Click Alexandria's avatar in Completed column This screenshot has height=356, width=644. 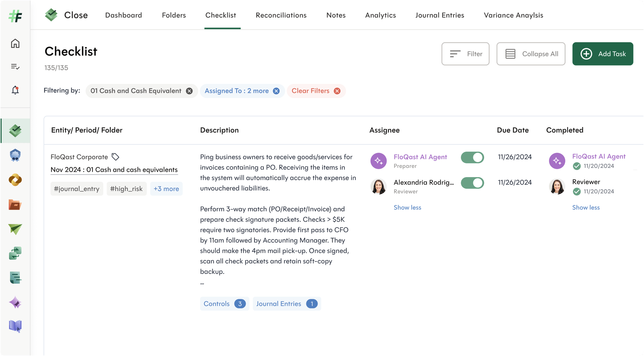(x=557, y=187)
